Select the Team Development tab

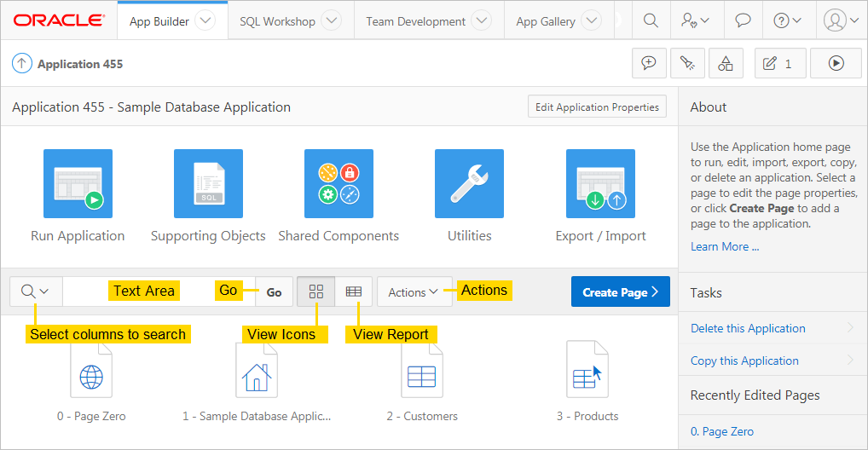416,21
